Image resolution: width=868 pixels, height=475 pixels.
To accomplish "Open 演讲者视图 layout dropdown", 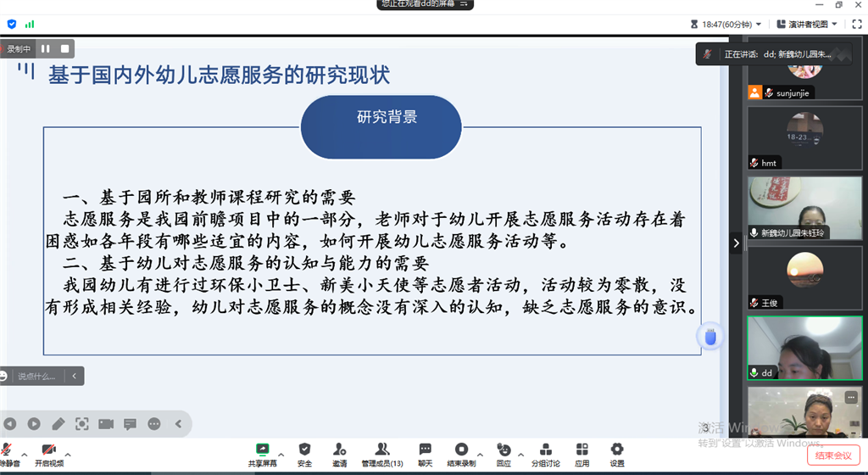I will tap(807, 25).
